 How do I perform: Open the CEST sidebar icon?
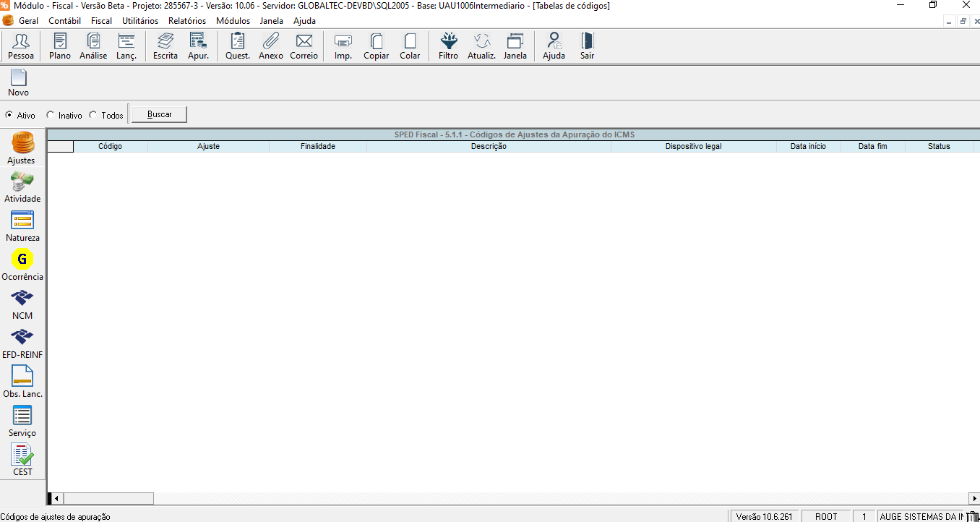tap(22, 458)
